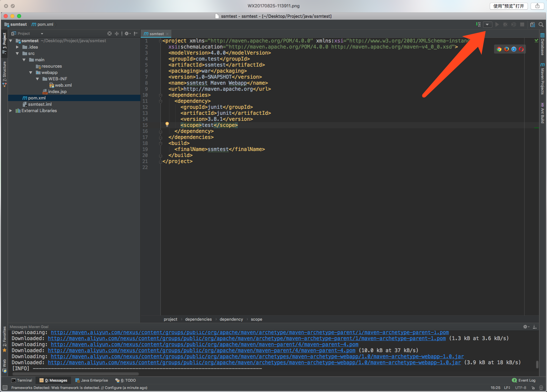Open the 6: TODO tab
Viewport: 547px width, 392px height.
coord(126,380)
